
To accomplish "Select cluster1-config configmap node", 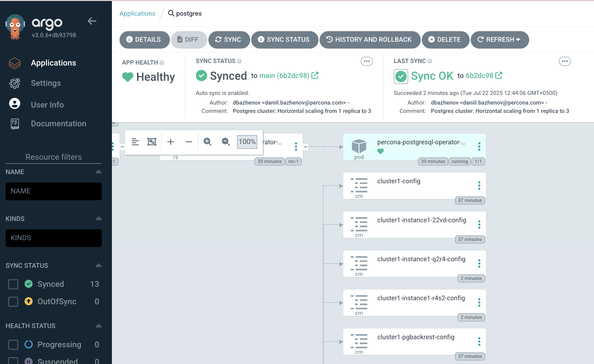I will (414, 186).
